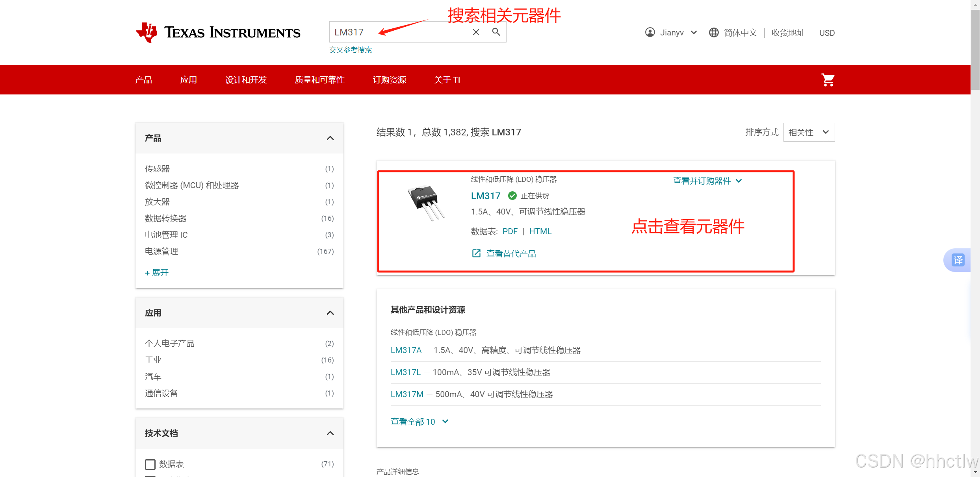The height and width of the screenshot is (477, 980).
Task: Collapse the 应用 filter panel
Action: [x=330, y=313]
